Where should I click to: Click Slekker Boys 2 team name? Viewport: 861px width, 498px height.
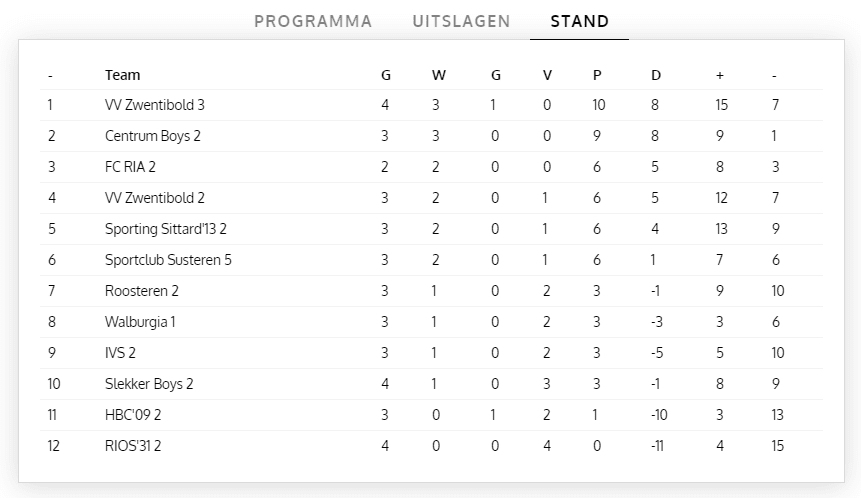click(149, 384)
